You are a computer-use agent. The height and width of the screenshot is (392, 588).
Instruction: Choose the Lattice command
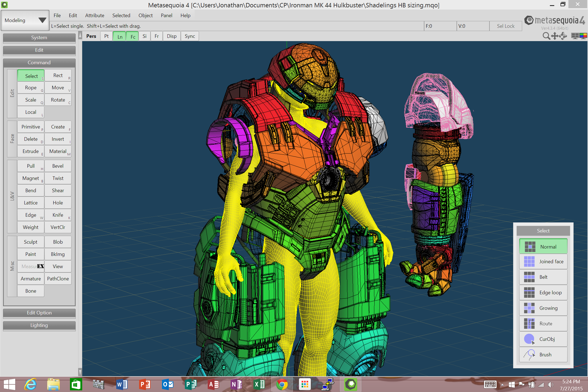click(x=31, y=203)
